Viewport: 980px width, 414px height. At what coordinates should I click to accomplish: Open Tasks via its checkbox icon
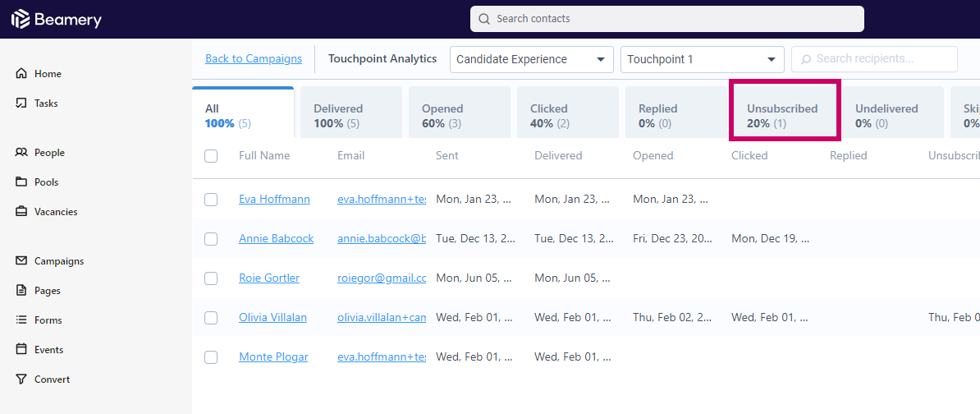tap(22, 103)
